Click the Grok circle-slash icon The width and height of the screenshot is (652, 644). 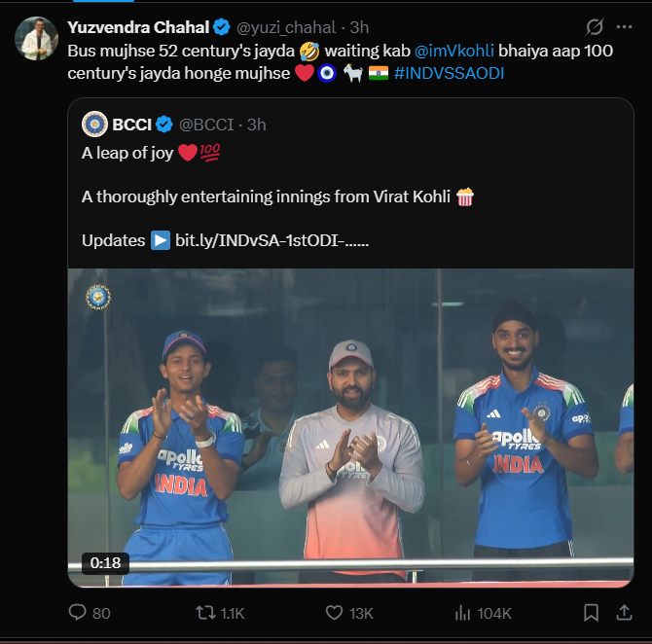(x=595, y=28)
